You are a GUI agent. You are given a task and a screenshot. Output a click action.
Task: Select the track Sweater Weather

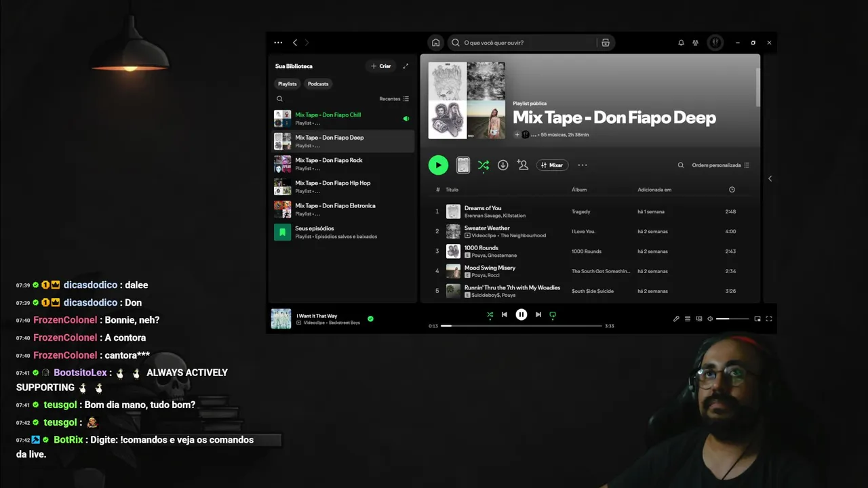487,228
